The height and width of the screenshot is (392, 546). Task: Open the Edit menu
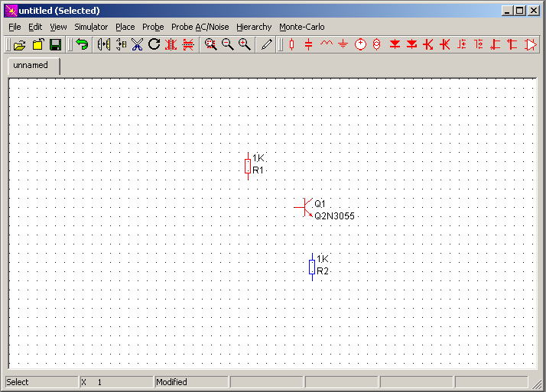pyautogui.click(x=35, y=27)
